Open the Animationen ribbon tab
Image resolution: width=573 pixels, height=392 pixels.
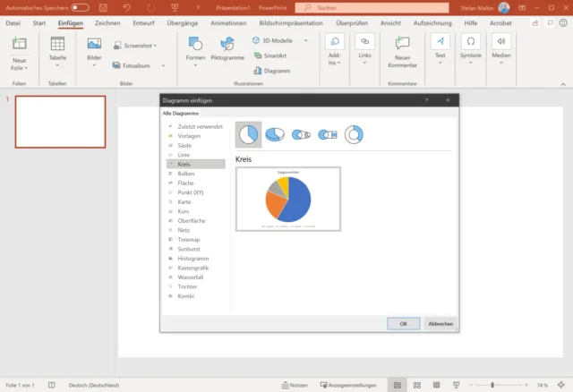click(x=229, y=23)
